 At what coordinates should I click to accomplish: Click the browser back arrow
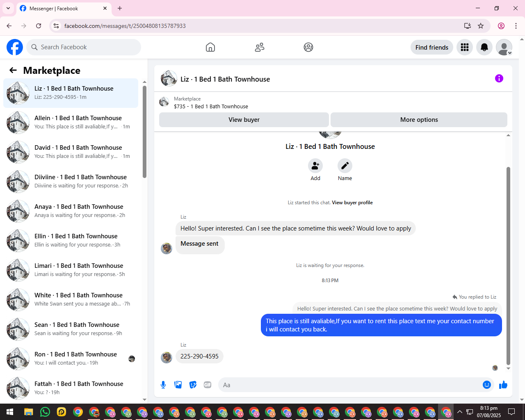click(x=9, y=26)
